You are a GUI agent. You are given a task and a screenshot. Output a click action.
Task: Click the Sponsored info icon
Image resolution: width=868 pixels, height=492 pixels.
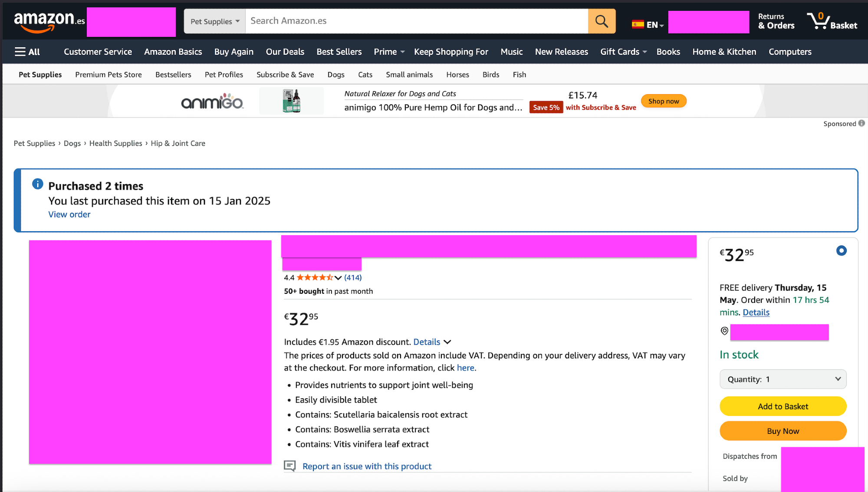point(861,123)
